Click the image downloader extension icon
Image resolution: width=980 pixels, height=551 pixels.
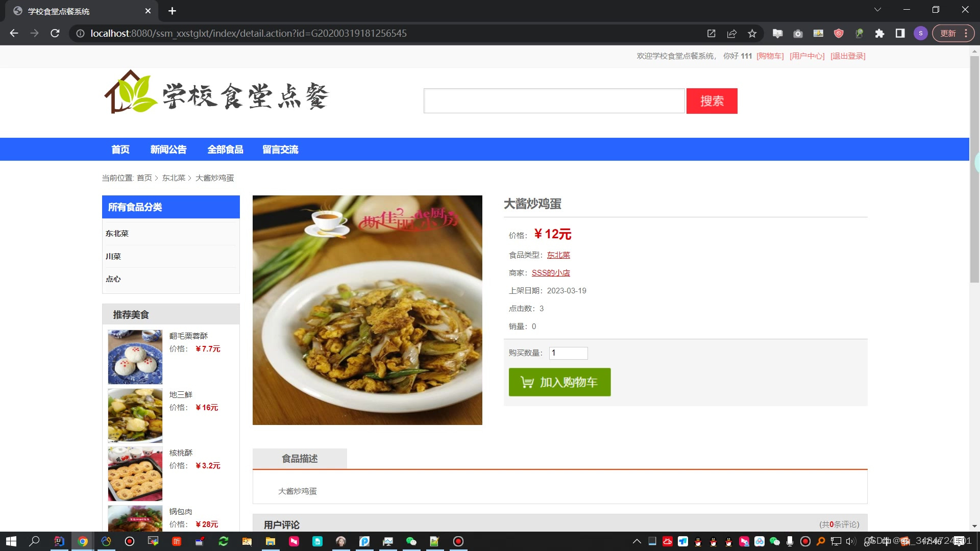tap(818, 33)
